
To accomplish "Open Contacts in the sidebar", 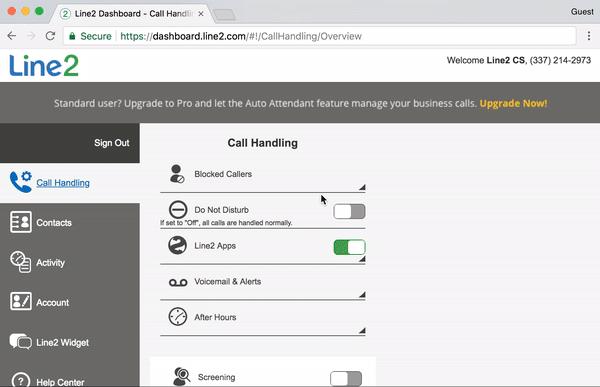I will click(54, 223).
